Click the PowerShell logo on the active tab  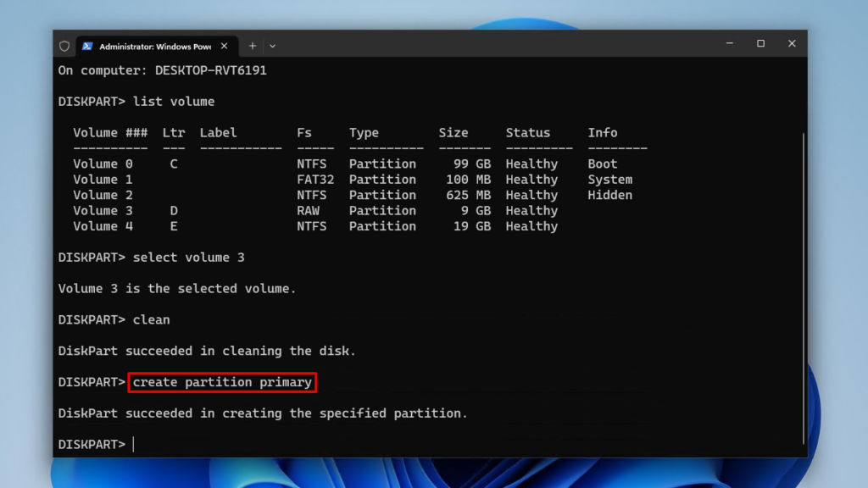coord(87,46)
